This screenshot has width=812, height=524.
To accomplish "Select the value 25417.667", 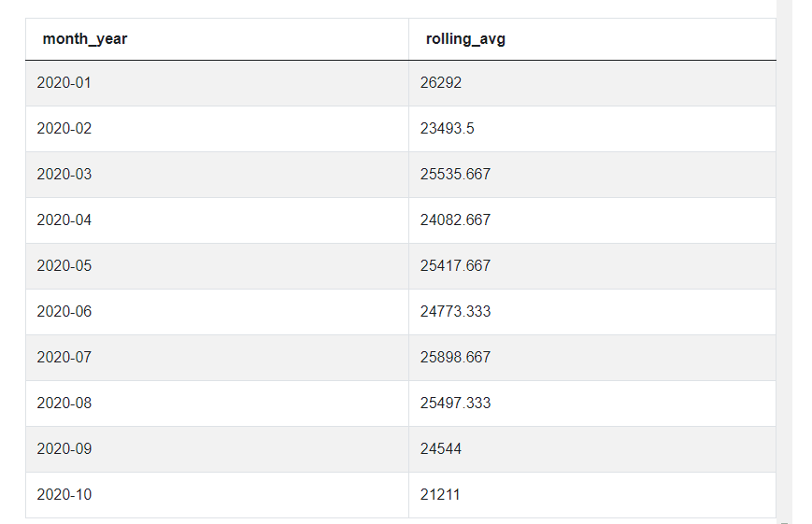I will click(455, 265).
